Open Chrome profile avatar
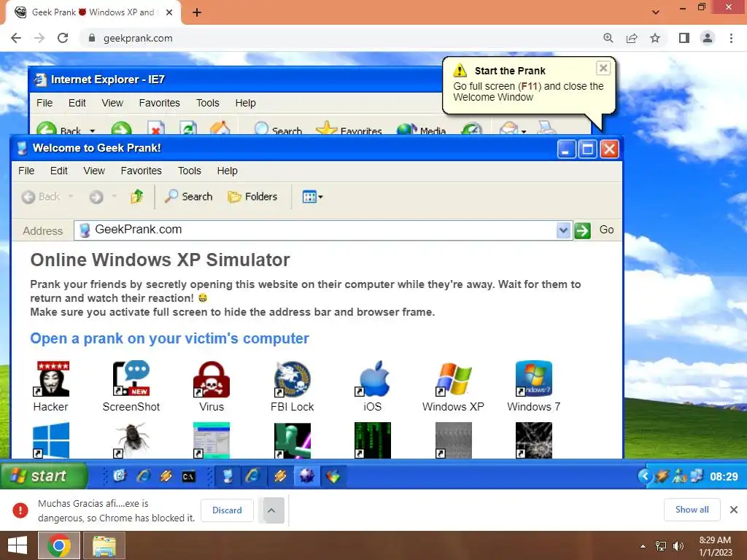 point(708,38)
